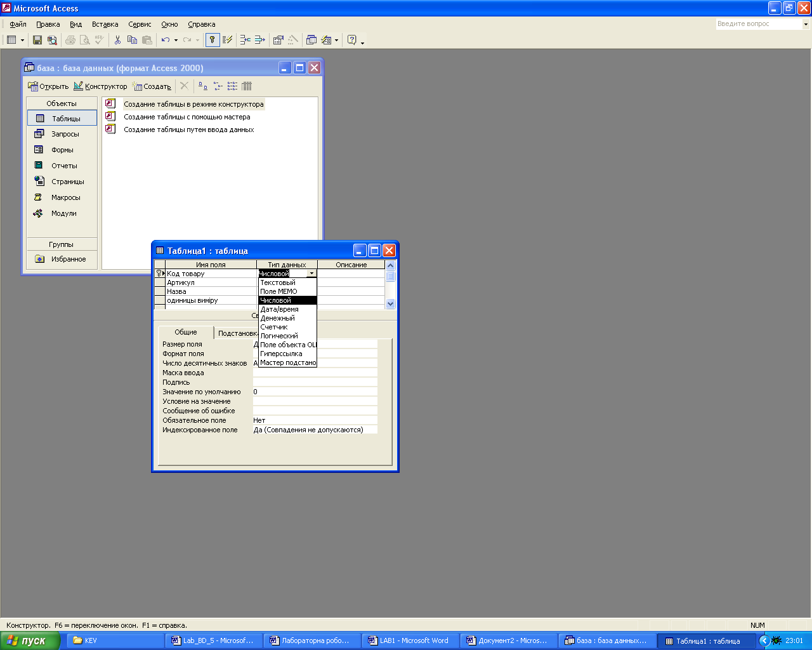Open the Undo history dropdown arrow
This screenshot has width=812, height=650.
pyautogui.click(x=176, y=40)
